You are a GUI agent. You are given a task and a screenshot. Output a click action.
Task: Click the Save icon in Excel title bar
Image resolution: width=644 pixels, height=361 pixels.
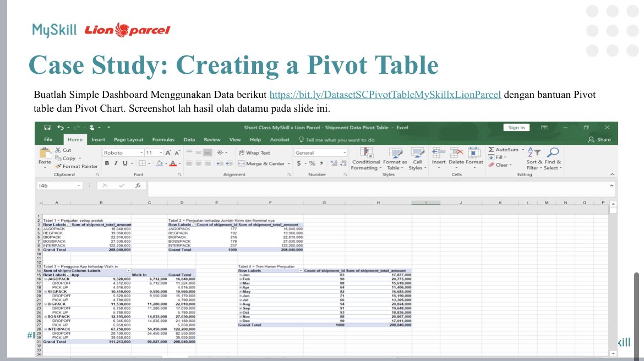tap(47, 127)
